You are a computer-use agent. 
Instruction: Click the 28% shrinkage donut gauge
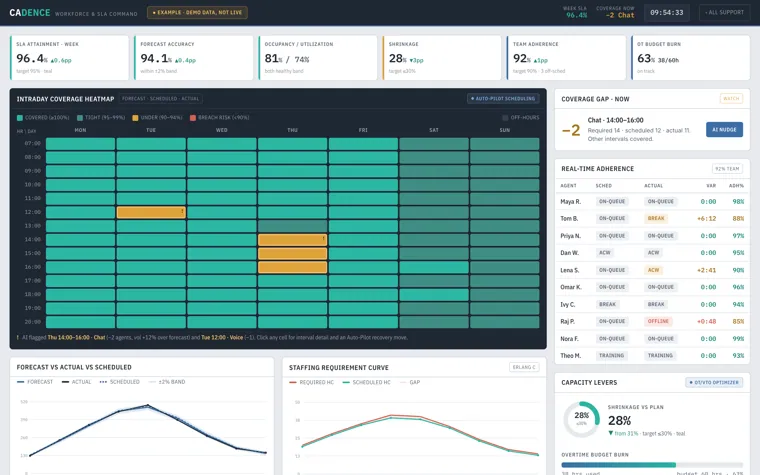(x=581, y=419)
